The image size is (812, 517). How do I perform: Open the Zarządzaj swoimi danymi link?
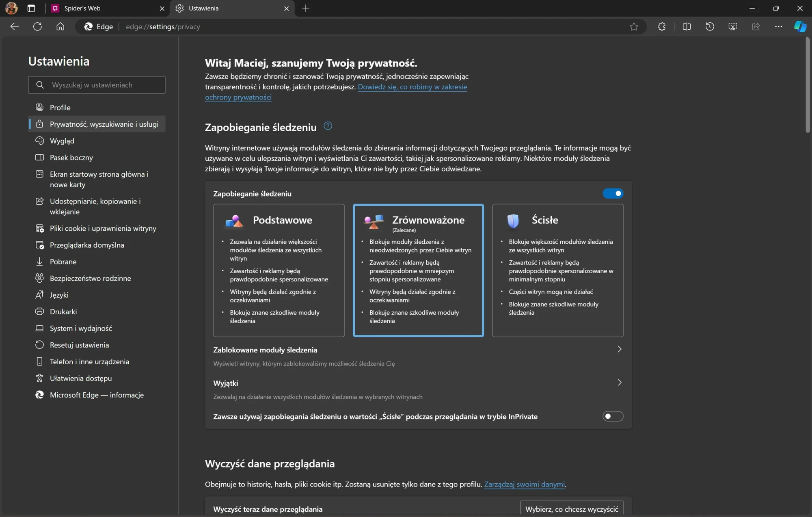pyautogui.click(x=524, y=484)
